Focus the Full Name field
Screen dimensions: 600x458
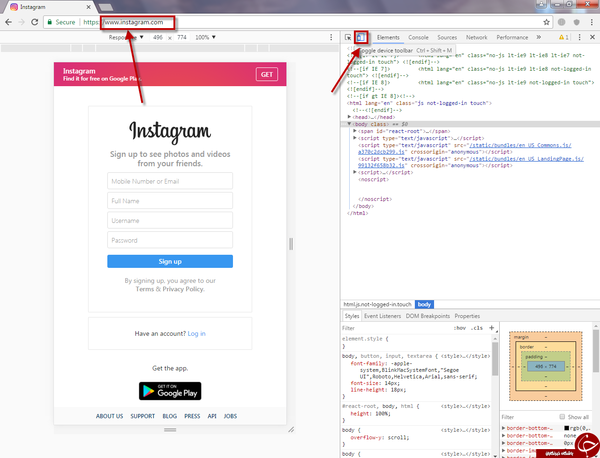coord(170,201)
